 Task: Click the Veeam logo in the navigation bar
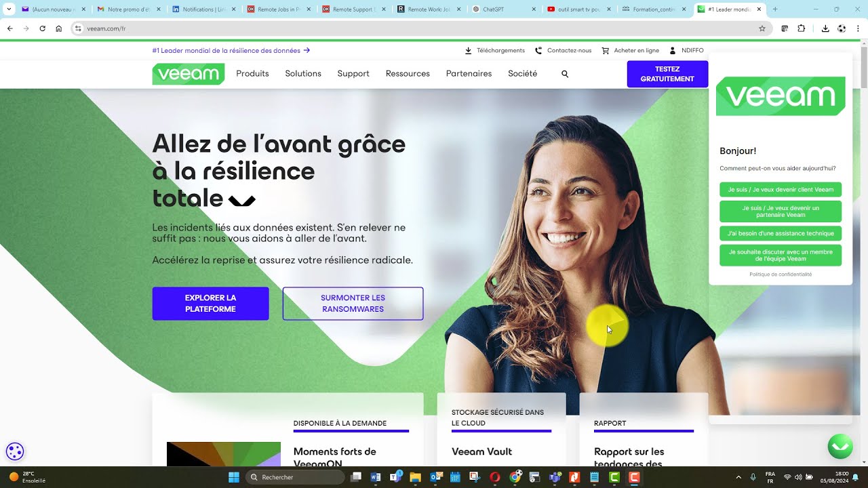pos(188,74)
